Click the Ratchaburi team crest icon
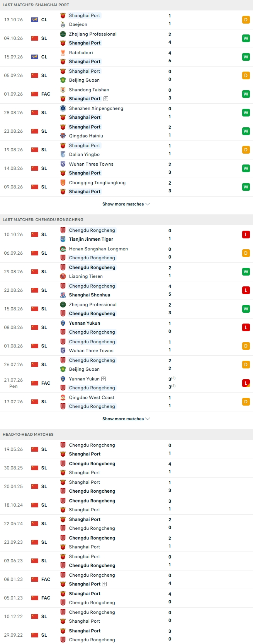The image size is (253, 644). (63, 53)
